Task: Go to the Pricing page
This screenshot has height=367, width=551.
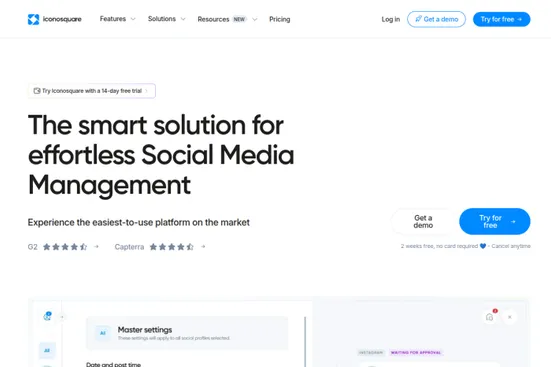Action: pyautogui.click(x=280, y=19)
